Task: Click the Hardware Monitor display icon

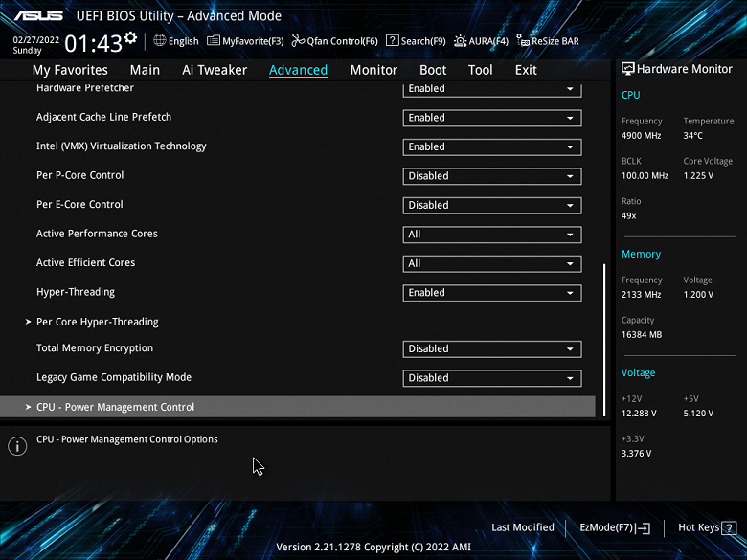Action: coord(628,69)
